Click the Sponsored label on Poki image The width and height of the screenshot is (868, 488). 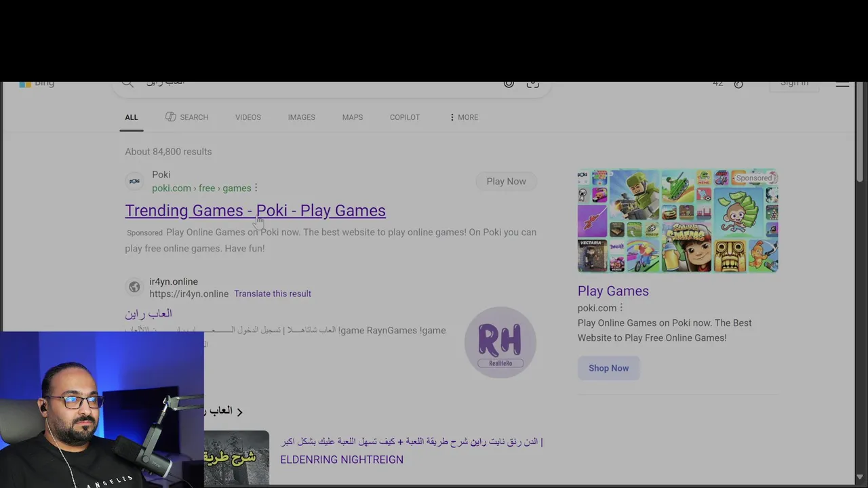[x=755, y=178]
